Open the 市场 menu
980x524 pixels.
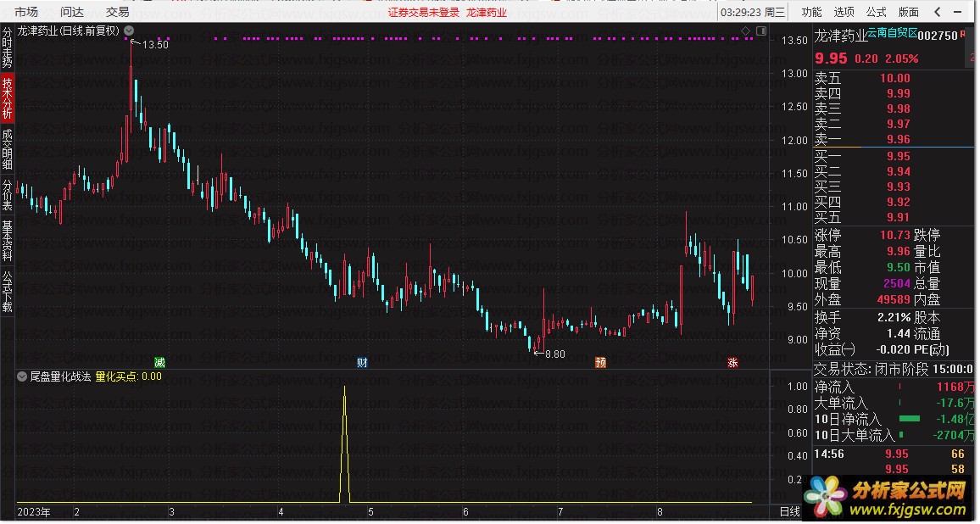pos(26,12)
